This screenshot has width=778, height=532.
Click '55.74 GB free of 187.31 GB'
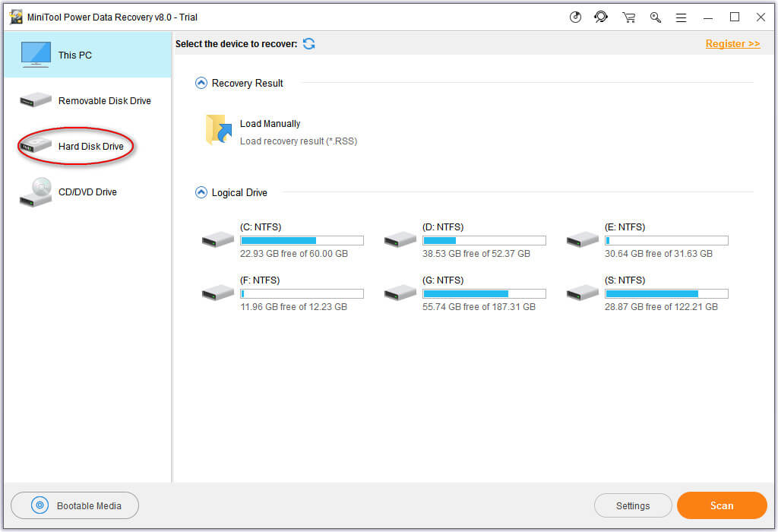coord(479,307)
